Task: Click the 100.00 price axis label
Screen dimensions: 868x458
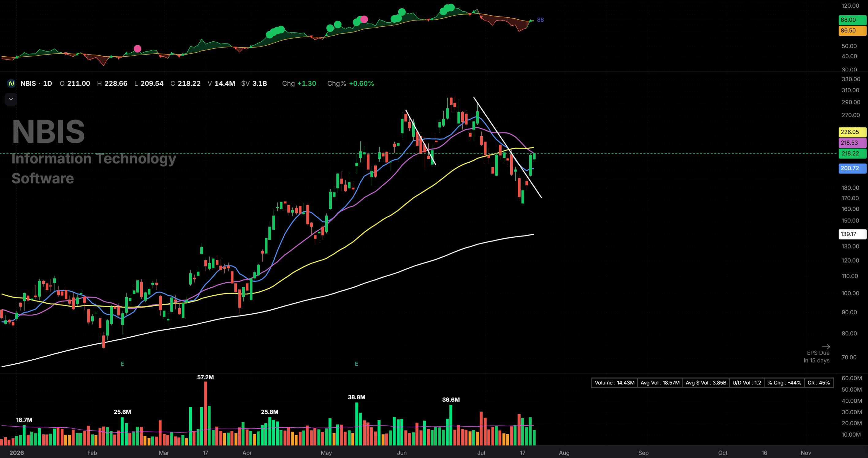Action: tap(851, 293)
